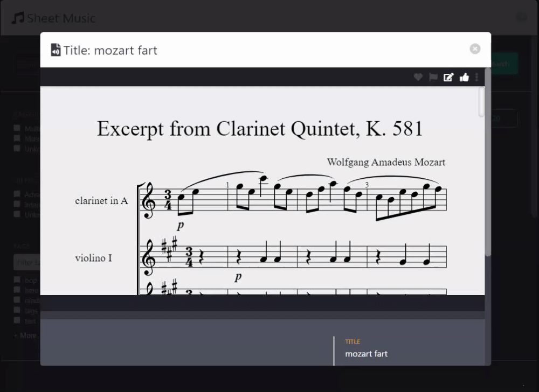The image size is (539, 392).
Task: Toggle the Multi category checkbox
Action: (17, 128)
